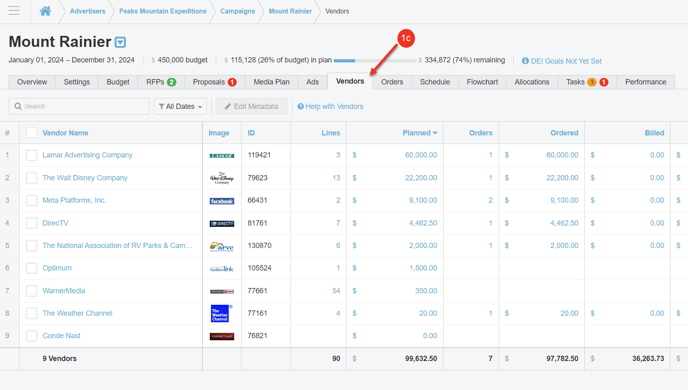Viewport: 688px width, 390px height.
Task: Click the ARVC logo image
Action: 222,246
